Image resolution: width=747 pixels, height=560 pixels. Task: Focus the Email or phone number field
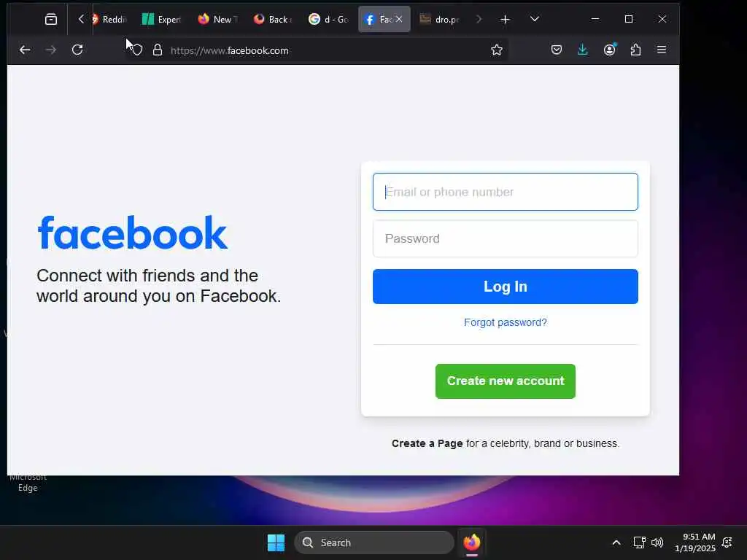505,192
